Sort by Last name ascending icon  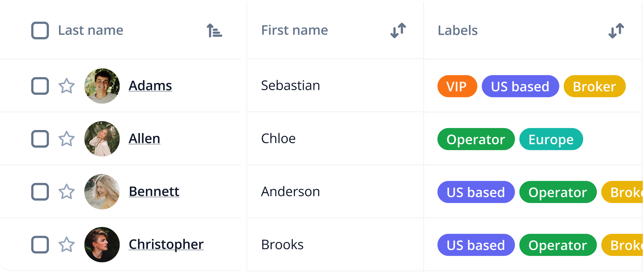pyautogui.click(x=215, y=30)
